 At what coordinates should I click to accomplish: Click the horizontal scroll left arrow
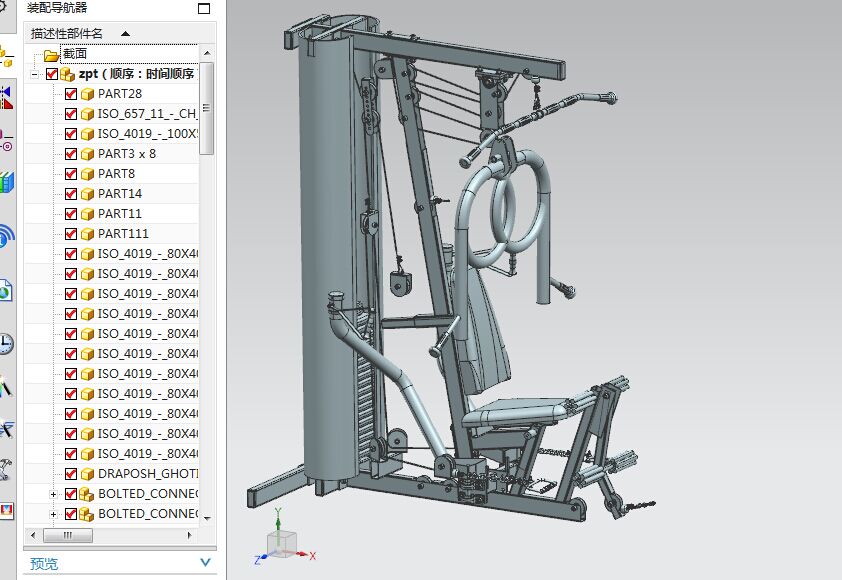coord(33,535)
